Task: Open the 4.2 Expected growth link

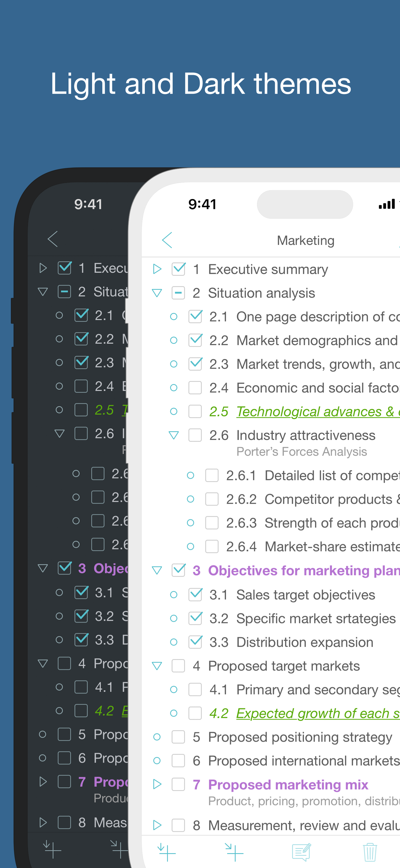Action: (318, 713)
